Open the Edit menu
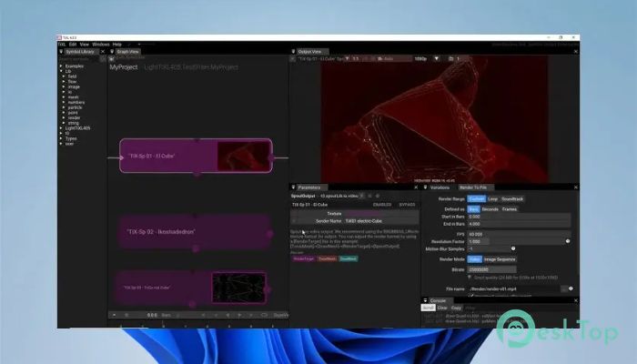The width and height of the screenshot is (637, 364). click(73, 45)
